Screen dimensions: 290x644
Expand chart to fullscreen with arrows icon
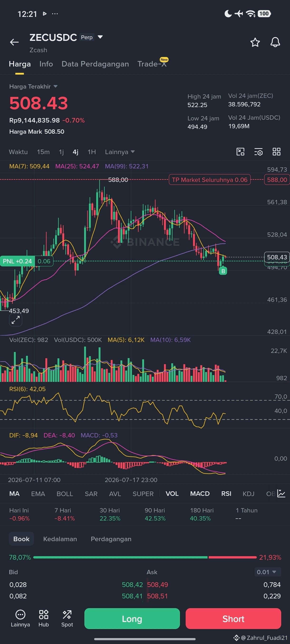(15, 320)
